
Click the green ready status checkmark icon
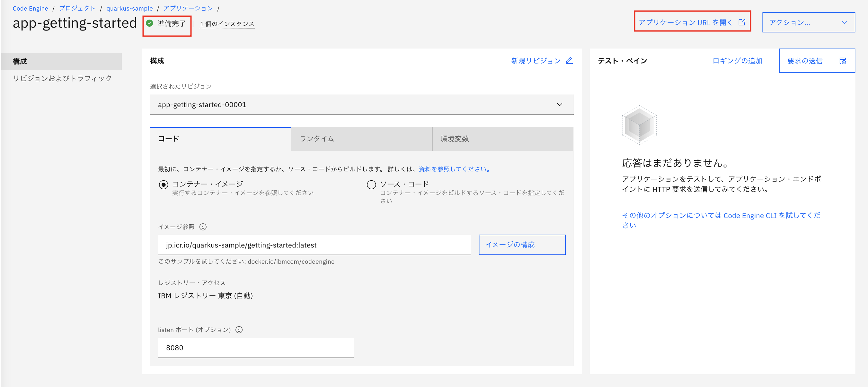pos(150,23)
